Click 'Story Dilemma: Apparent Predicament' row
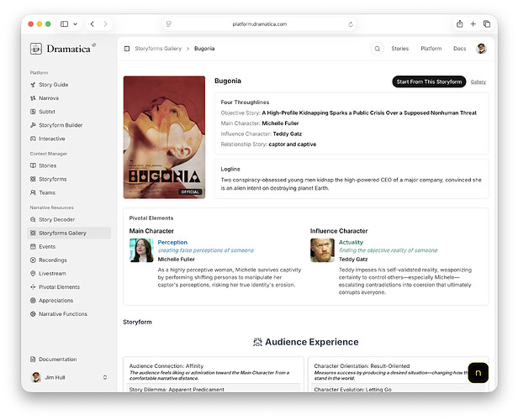This screenshot has height=420, width=518. [213, 390]
